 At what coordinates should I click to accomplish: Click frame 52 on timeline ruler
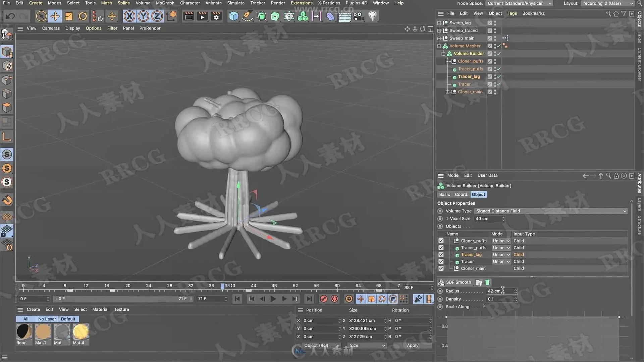295,286
